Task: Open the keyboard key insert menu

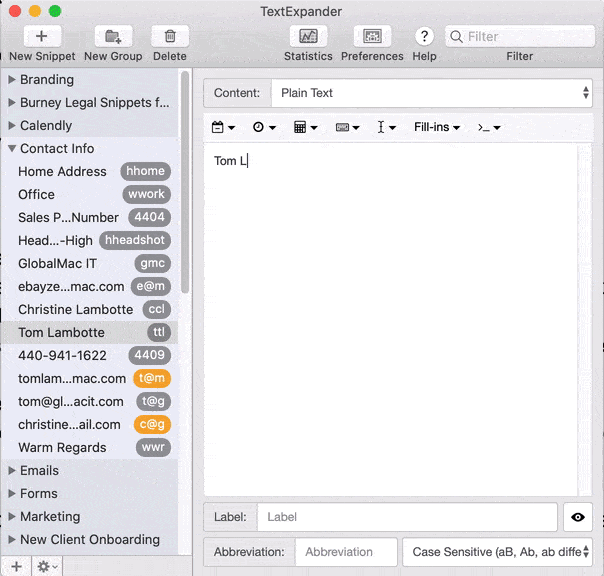Action: click(x=347, y=127)
